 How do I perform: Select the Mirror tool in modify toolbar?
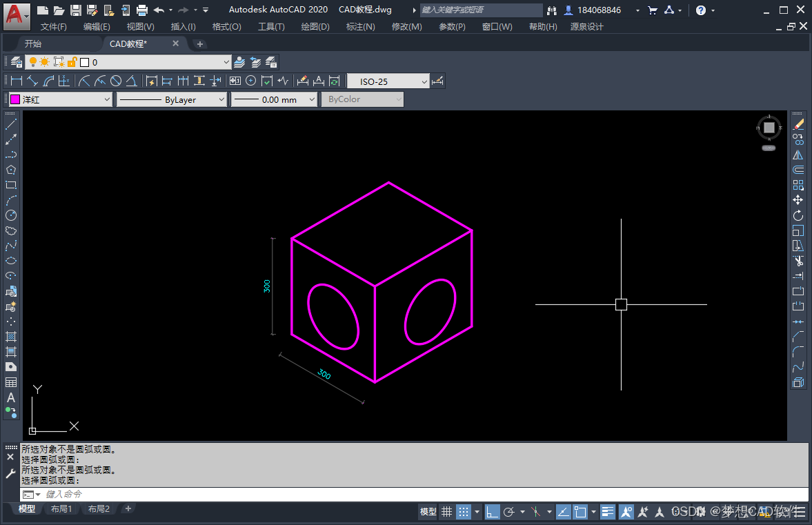(798, 155)
